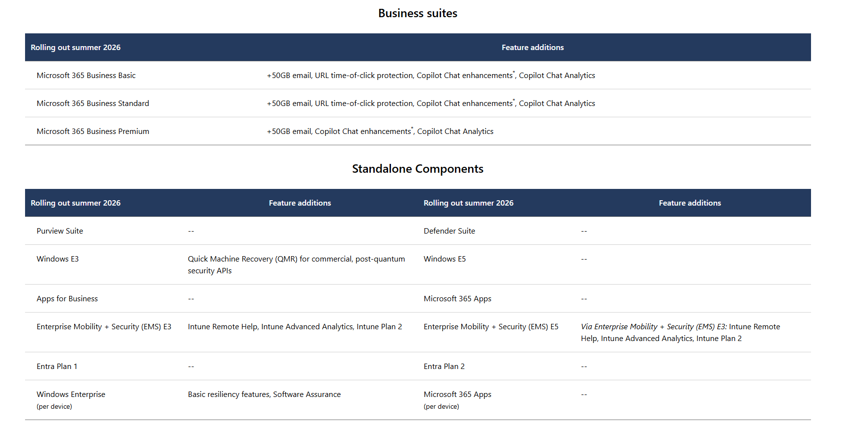Select the 'Defender Suite' cell

(x=449, y=231)
